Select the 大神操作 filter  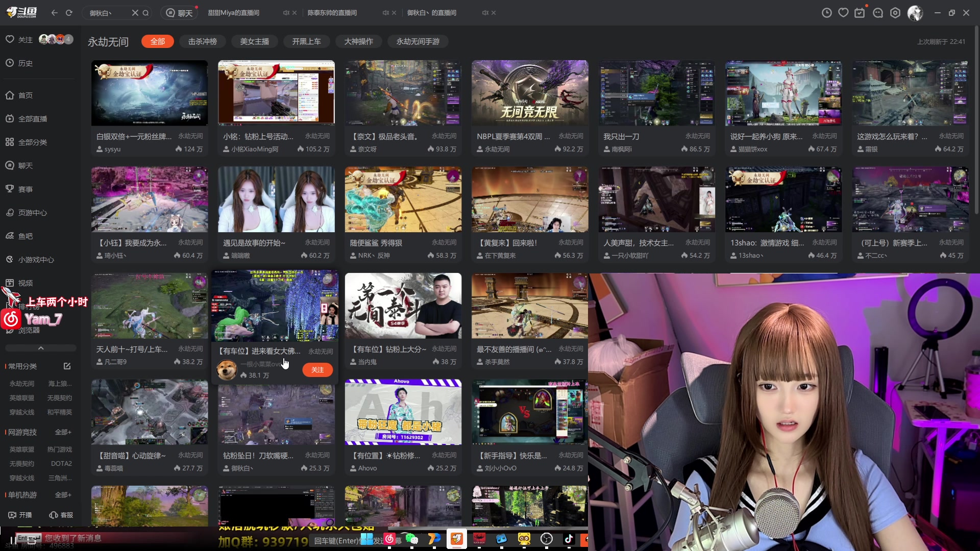coord(359,41)
